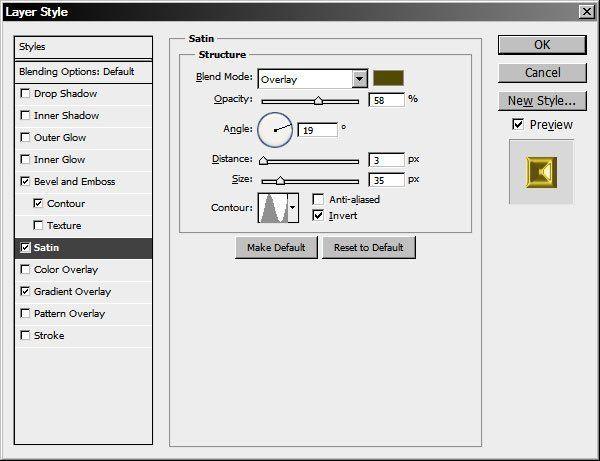Open the Stroke settings label
This screenshot has height=461, width=600.
tap(49, 336)
